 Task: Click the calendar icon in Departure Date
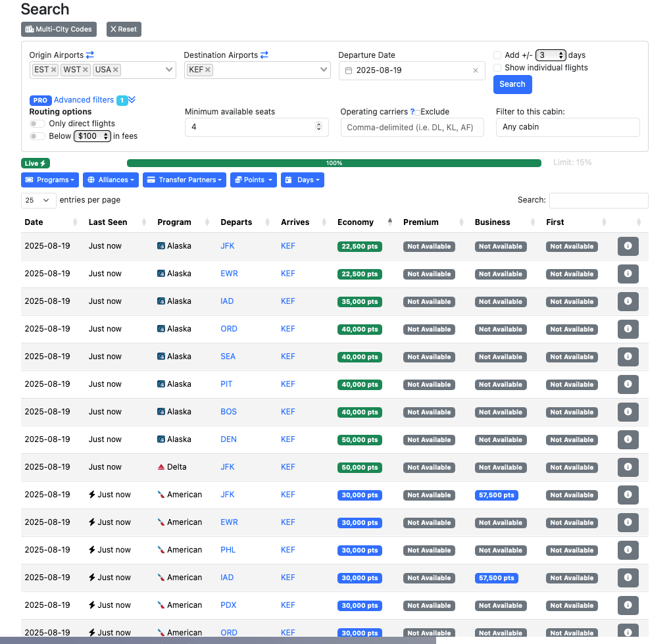click(349, 70)
